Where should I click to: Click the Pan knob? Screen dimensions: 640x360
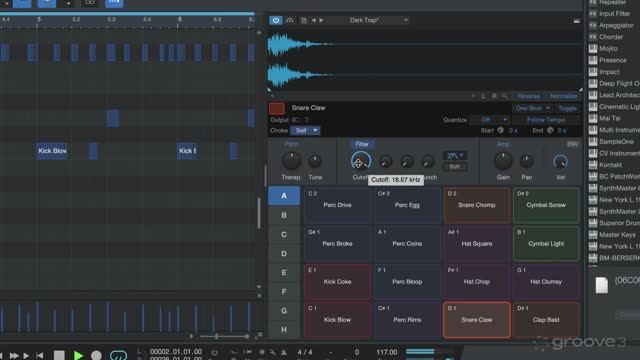[x=527, y=162]
